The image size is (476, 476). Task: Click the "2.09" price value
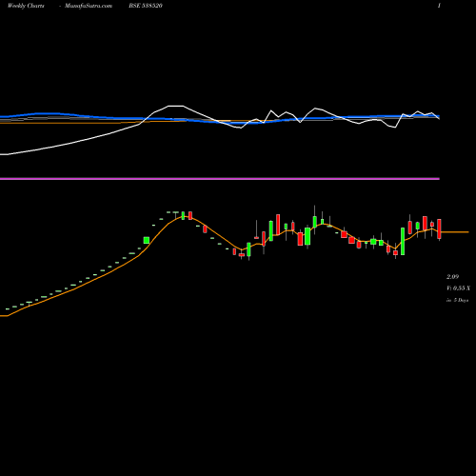click(452, 277)
